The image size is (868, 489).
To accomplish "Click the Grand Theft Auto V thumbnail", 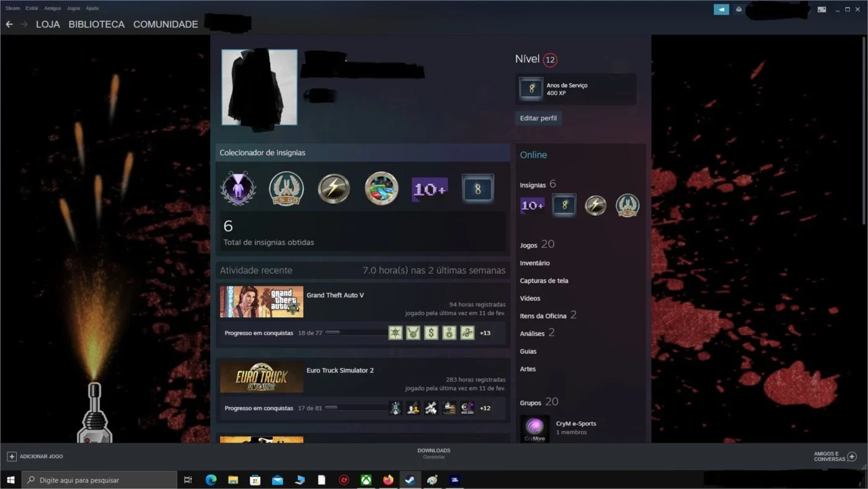I will click(x=262, y=302).
